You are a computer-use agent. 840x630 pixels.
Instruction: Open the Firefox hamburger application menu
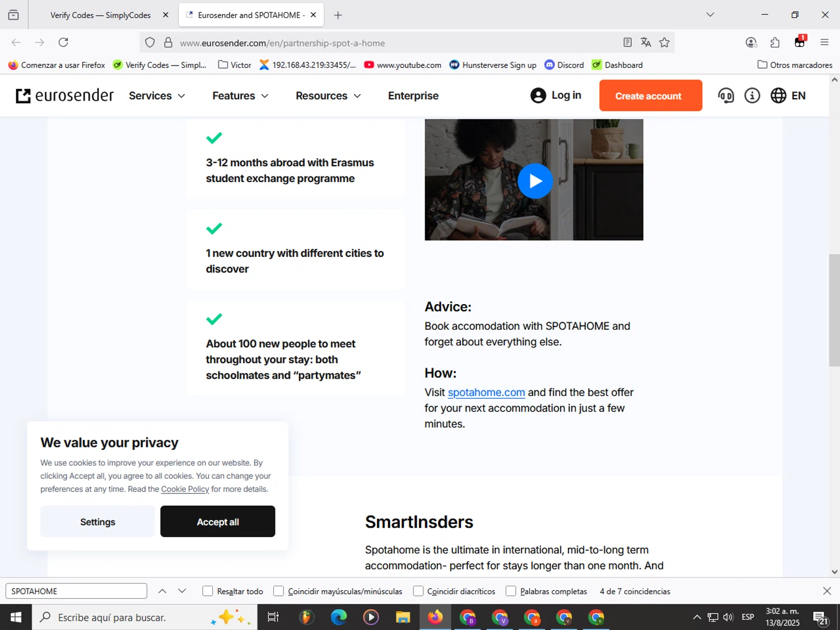[x=824, y=43]
